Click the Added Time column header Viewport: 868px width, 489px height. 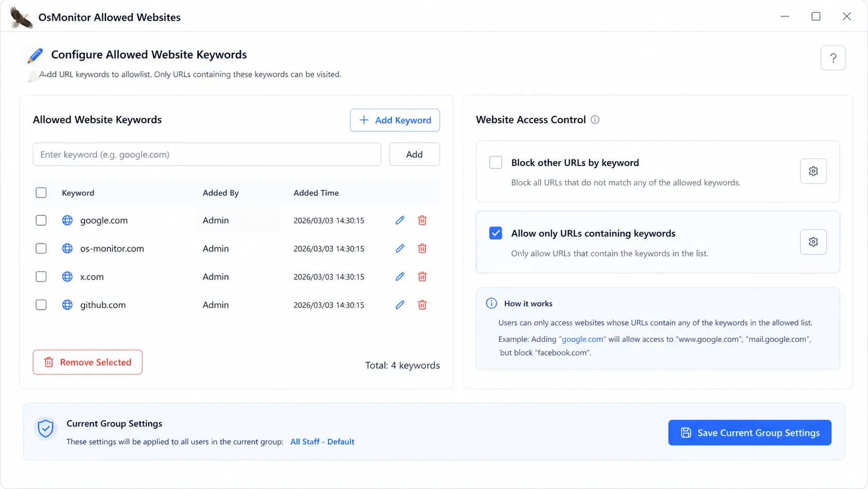[x=316, y=193]
